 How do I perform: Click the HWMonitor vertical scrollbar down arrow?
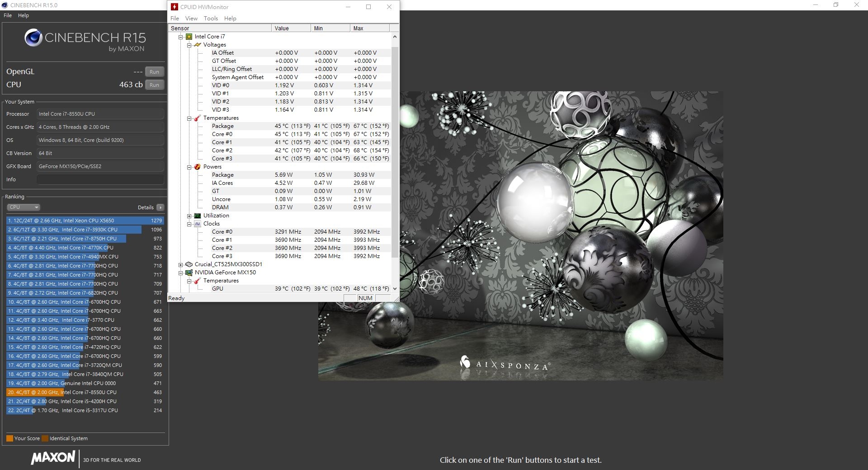tap(395, 289)
